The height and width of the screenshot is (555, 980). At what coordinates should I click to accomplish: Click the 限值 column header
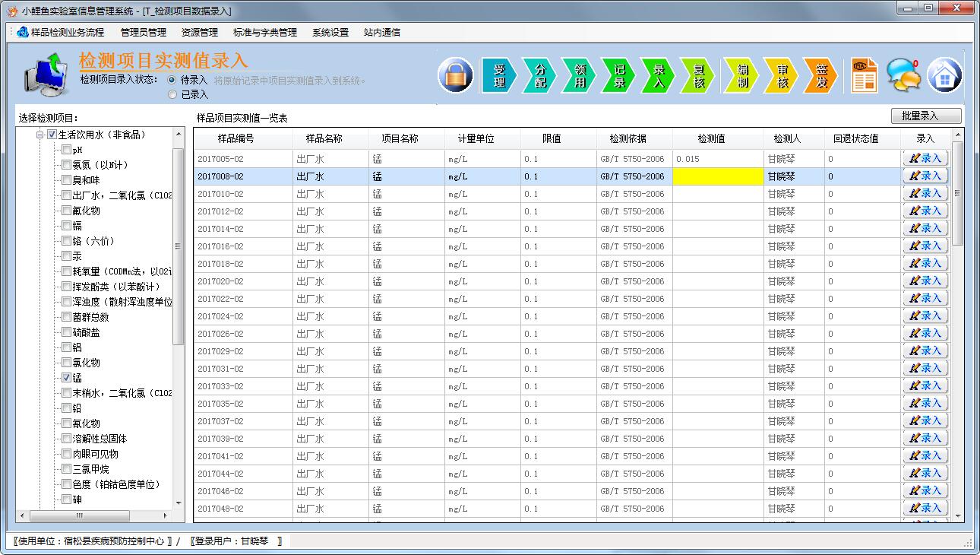coord(558,138)
